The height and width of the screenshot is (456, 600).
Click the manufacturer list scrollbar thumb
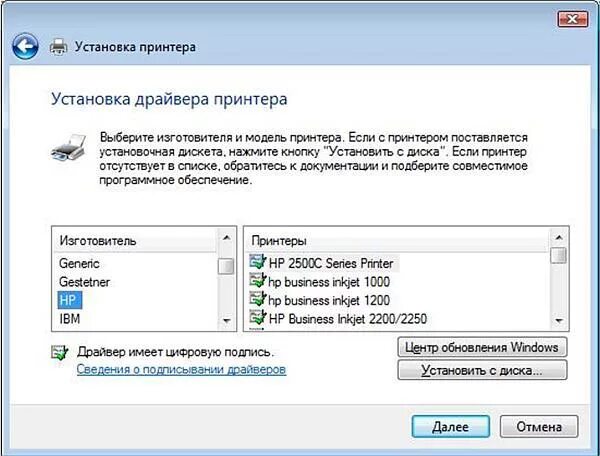(x=226, y=267)
